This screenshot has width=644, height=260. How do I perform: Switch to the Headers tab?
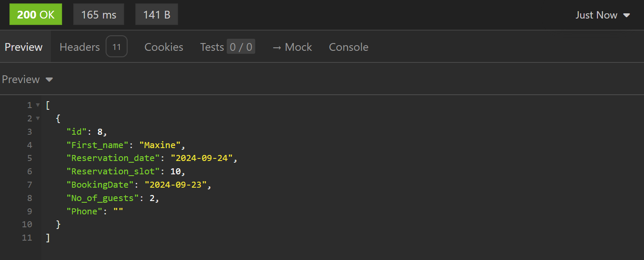coord(80,47)
